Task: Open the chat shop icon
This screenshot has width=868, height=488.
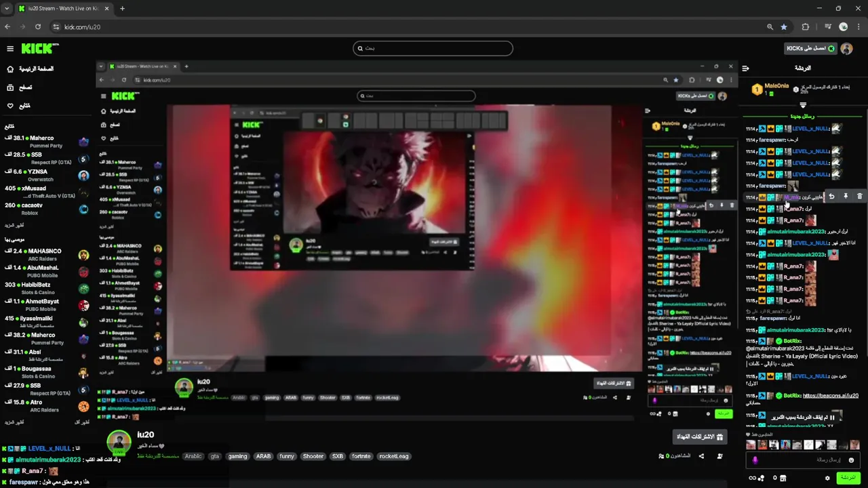Action: pyautogui.click(x=783, y=478)
